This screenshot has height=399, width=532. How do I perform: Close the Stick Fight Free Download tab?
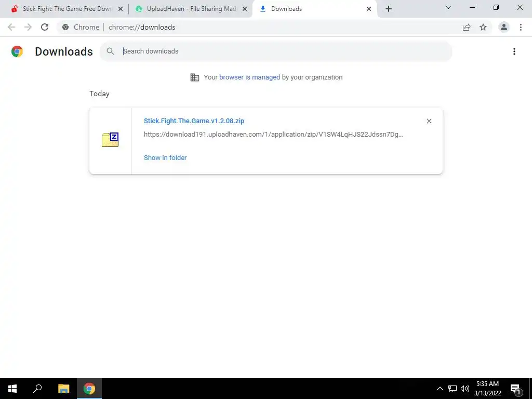pyautogui.click(x=121, y=9)
